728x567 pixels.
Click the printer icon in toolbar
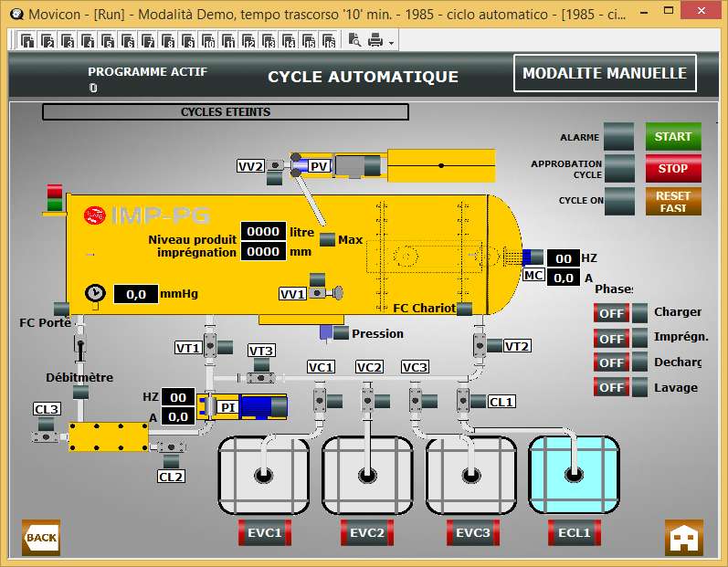(375, 41)
